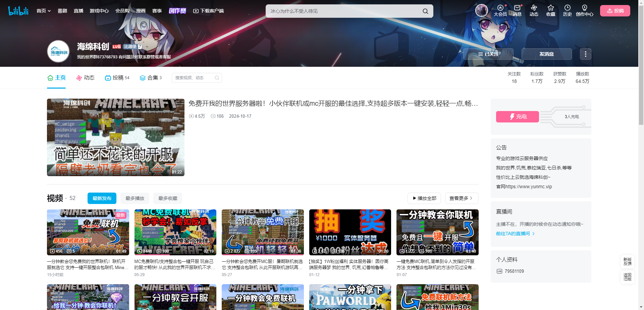Toggle the 已关注 follow button

(x=488, y=54)
